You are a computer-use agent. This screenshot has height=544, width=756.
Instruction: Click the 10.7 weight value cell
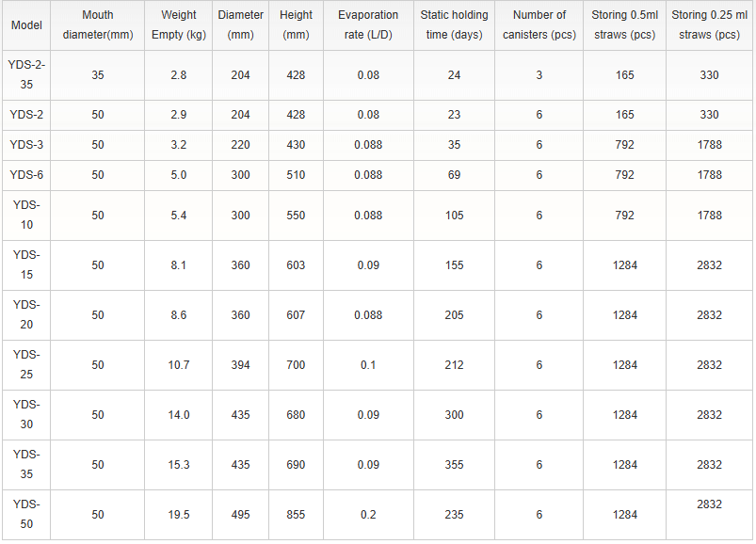click(179, 365)
